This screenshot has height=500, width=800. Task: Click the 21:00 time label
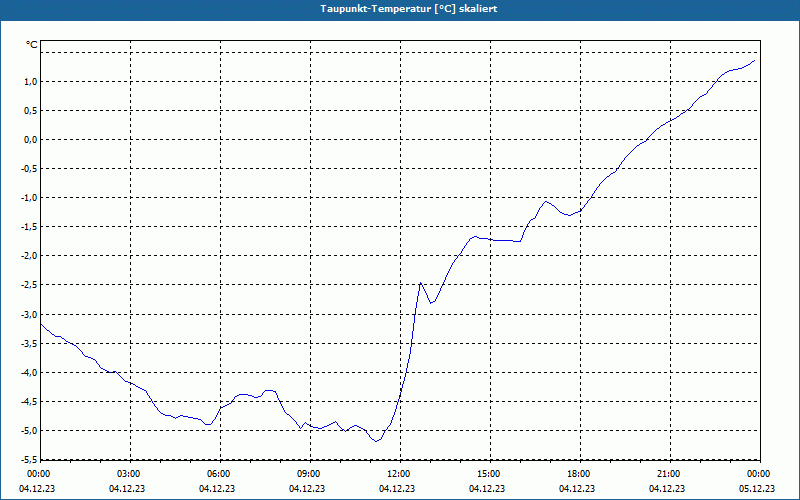coord(670,474)
